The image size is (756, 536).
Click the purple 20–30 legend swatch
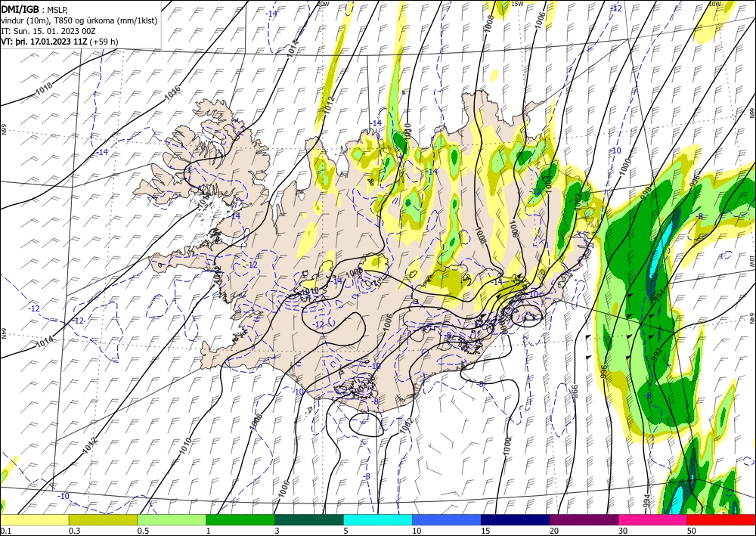coord(584,520)
